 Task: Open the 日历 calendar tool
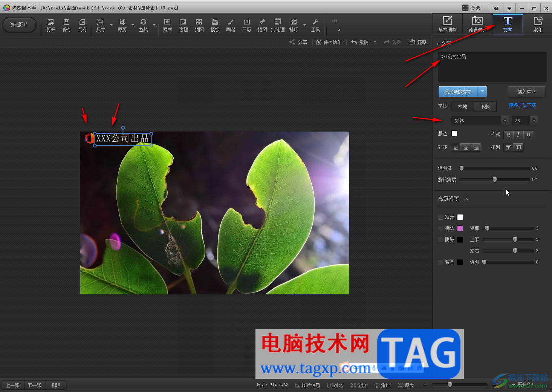click(246, 25)
